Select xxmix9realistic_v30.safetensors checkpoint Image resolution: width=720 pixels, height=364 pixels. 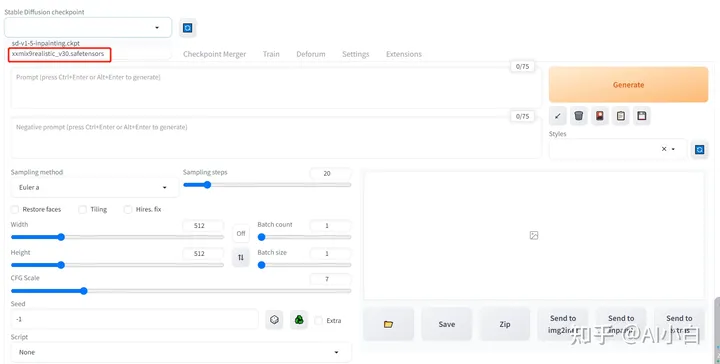click(58, 54)
